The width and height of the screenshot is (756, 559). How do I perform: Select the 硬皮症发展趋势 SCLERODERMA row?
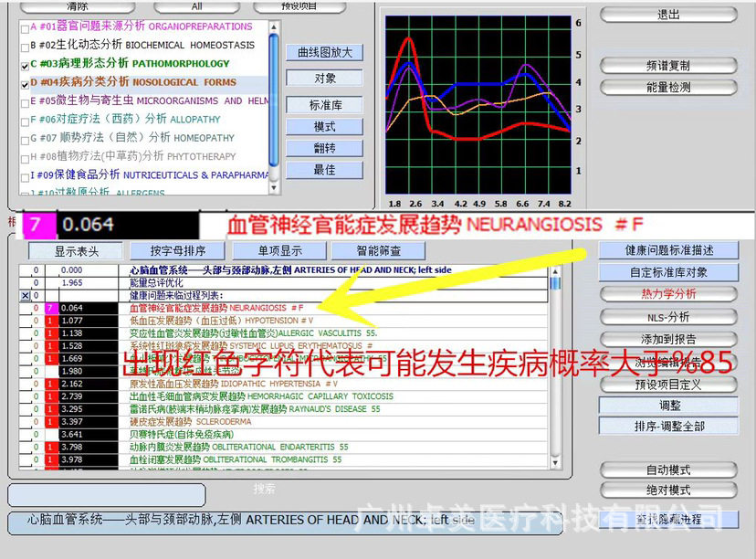tap(283, 422)
